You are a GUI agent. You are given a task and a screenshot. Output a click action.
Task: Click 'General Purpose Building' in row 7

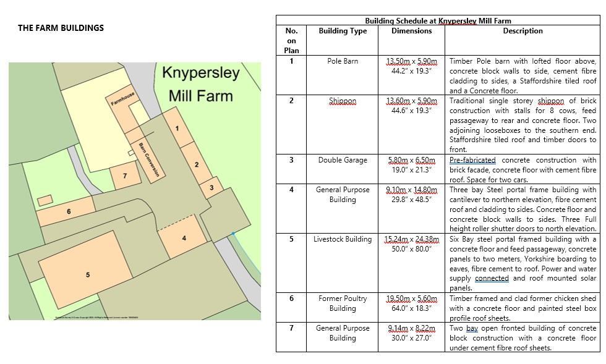click(x=343, y=332)
